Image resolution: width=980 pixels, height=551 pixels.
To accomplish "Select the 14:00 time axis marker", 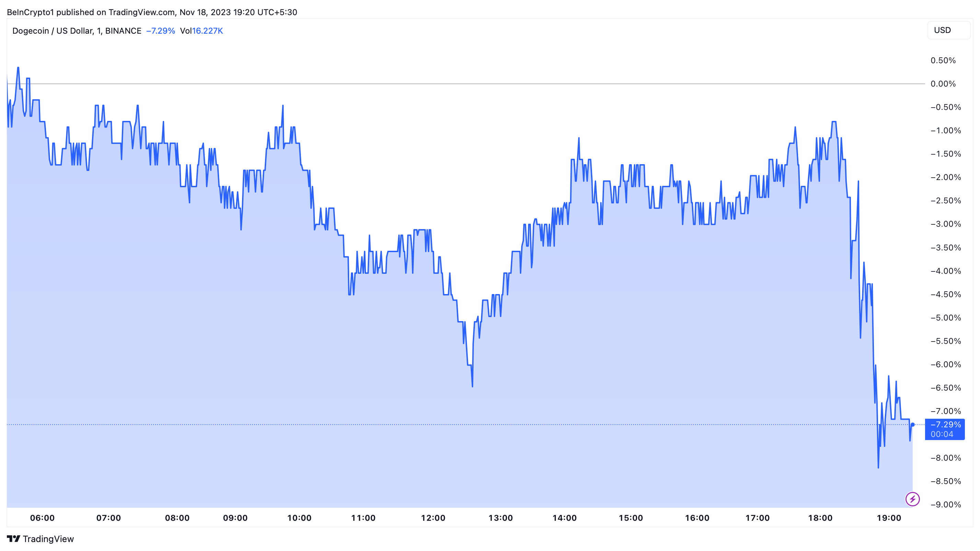I will 565,518.
